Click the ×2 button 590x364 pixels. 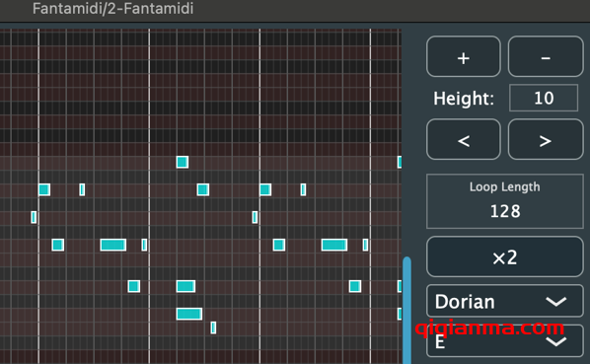[x=504, y=256]
